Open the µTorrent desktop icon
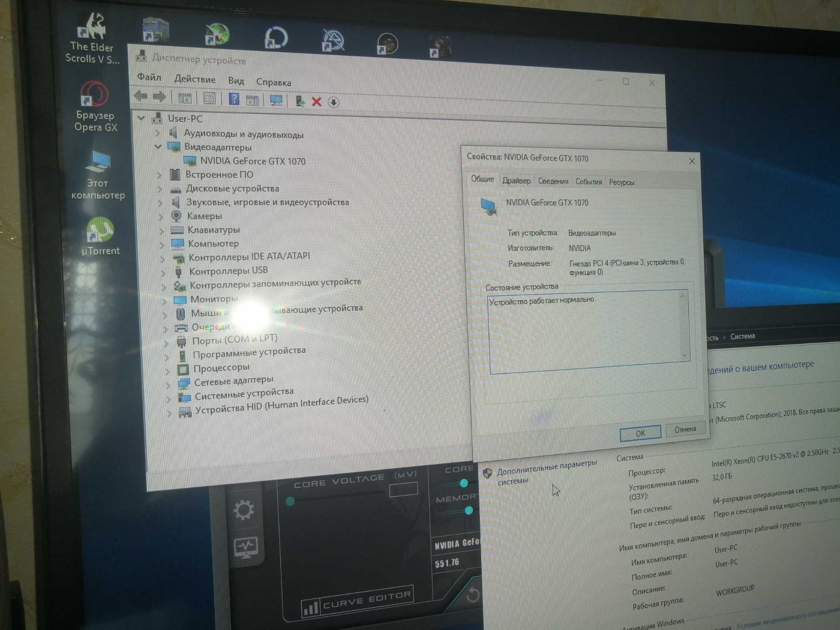 click(x=100, y=236)
